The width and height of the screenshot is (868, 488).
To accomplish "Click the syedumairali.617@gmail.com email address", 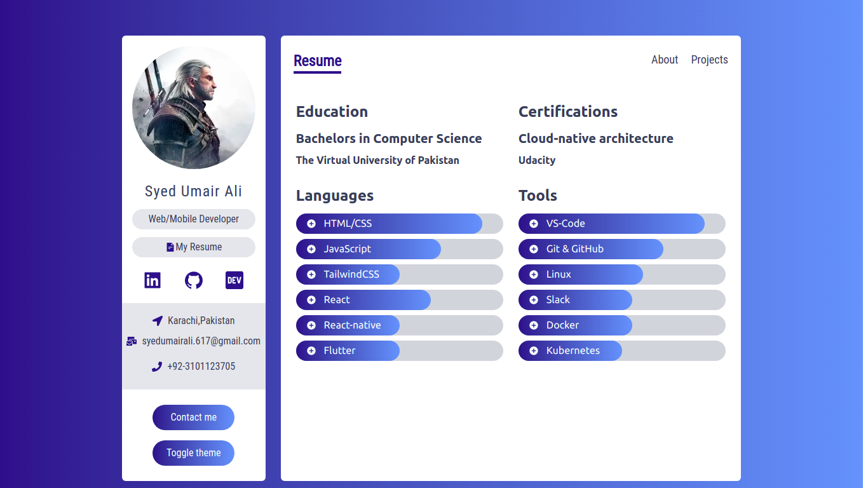I will coord(201,341).
